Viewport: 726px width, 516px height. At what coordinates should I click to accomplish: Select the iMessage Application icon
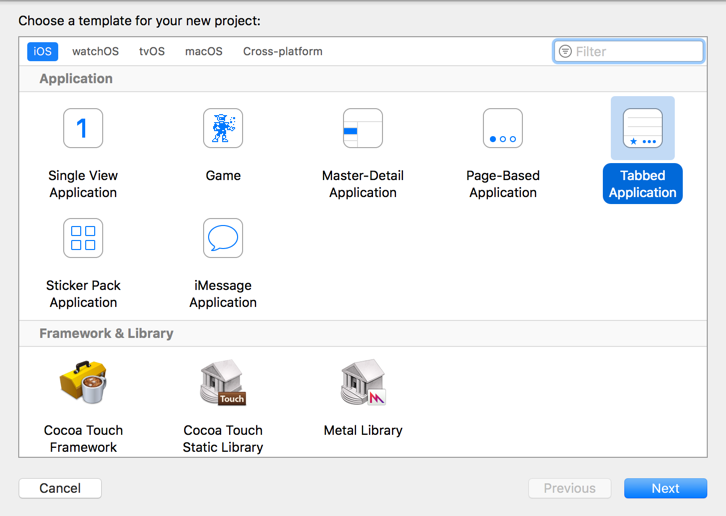pyautogui.click(x=223, y=238)
